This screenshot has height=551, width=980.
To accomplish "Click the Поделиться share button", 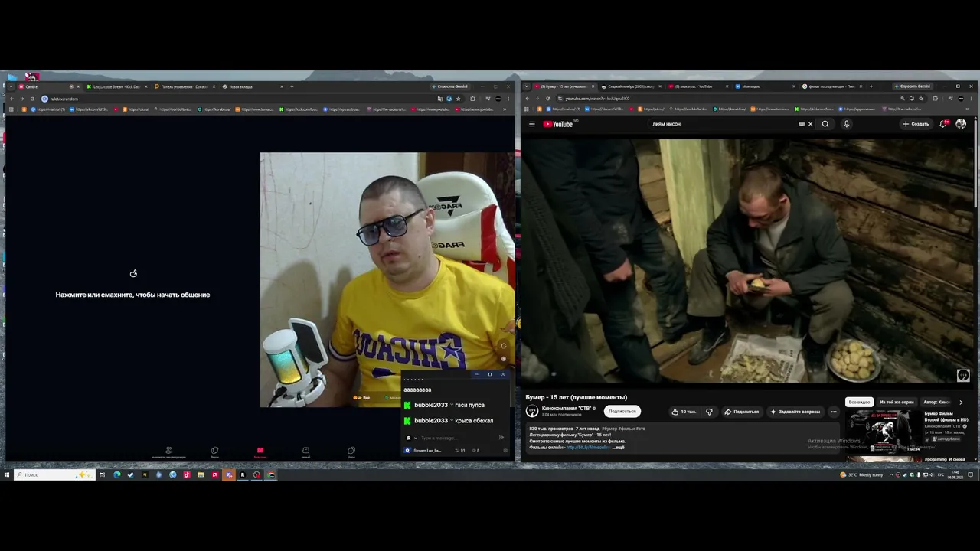I will point(741,412).
